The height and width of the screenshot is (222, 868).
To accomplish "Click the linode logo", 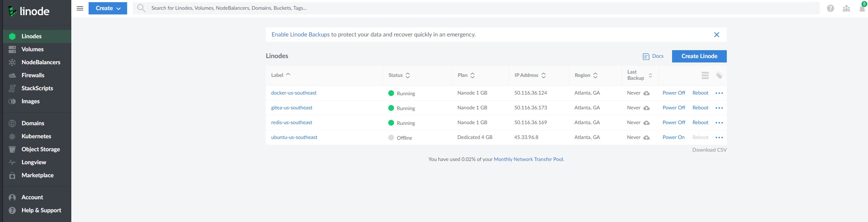I will coord(29,12).
